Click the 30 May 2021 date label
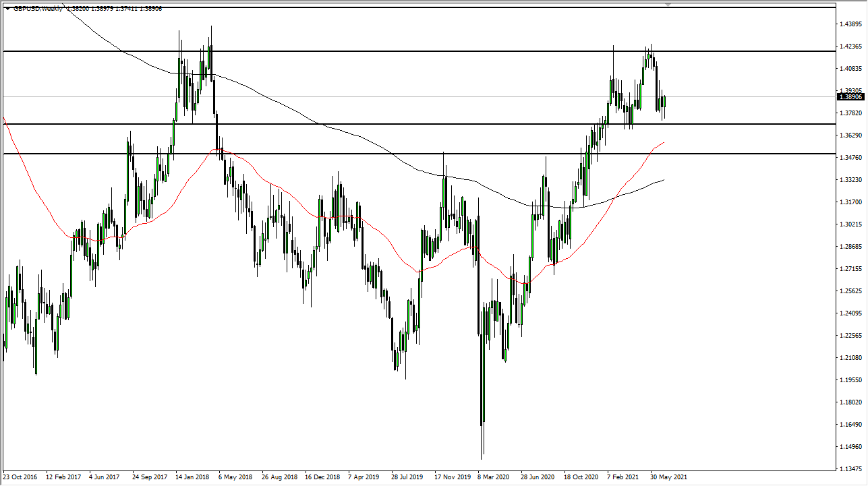868x486 pixels. point(669,477)
